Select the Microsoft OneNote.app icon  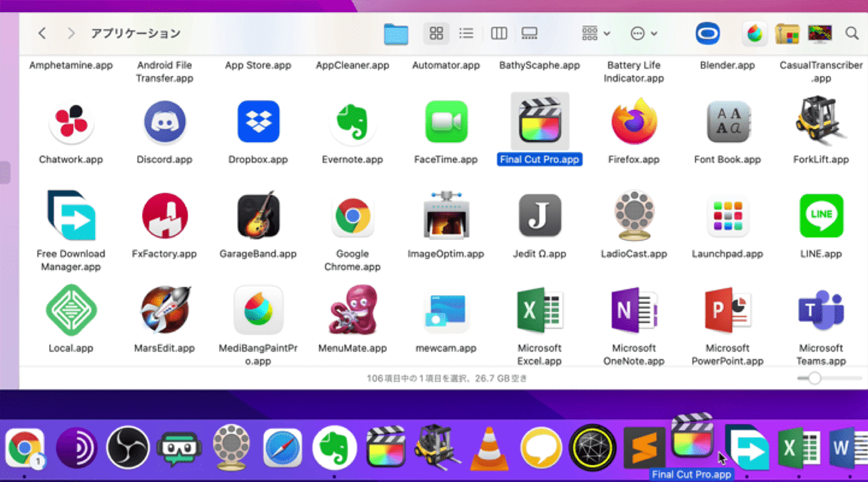pyautogui.click(x=634, y=310)
